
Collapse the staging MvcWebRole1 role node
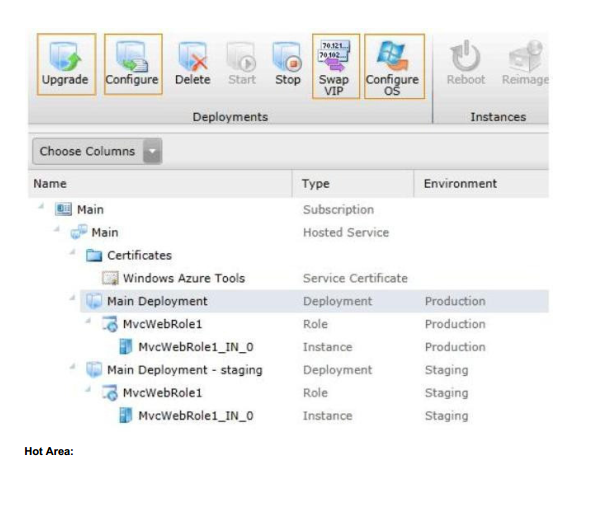click(88, 389)
